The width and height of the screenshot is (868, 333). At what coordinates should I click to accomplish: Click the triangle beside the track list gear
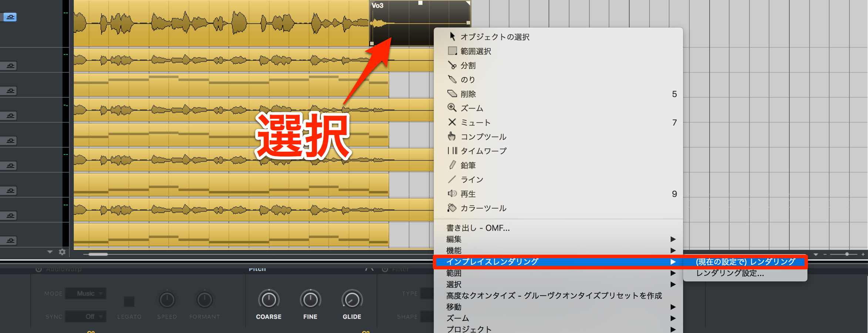tap(50, 252)
